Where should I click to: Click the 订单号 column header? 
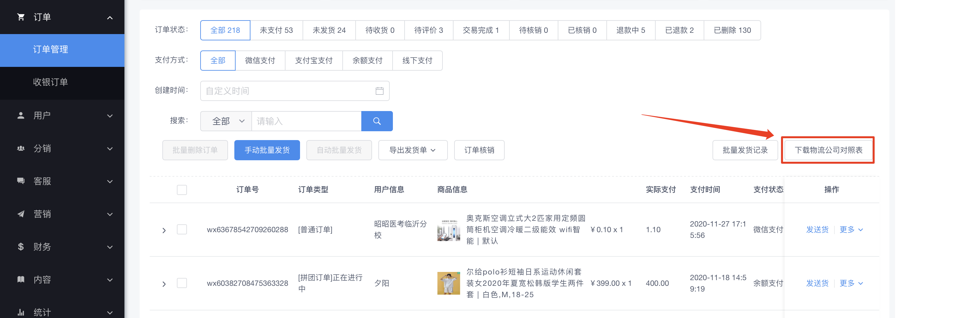(x=247, y=190)
